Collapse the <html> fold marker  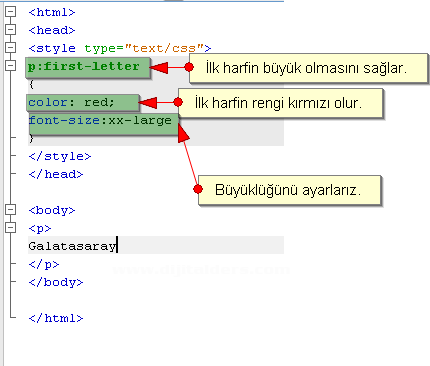(x=10, y=12)
